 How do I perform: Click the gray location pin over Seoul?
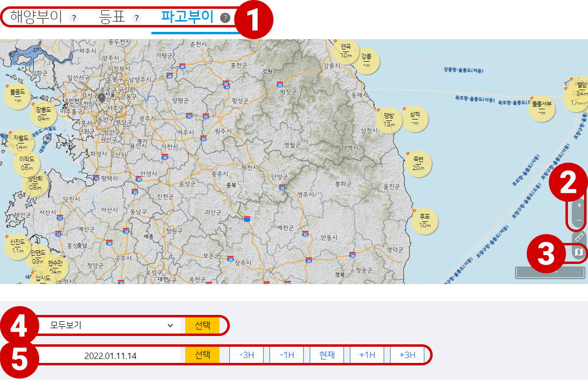102,98
